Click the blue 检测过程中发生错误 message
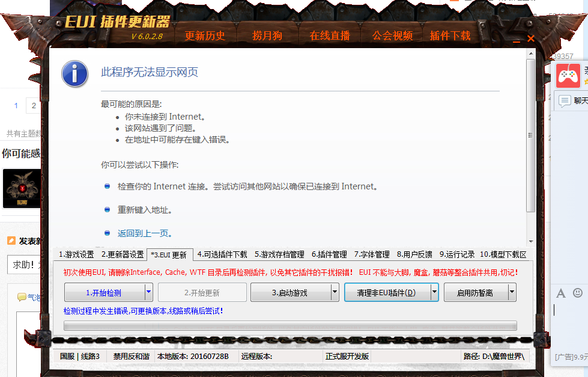588x377 pixels. click(x=144, y=311)
